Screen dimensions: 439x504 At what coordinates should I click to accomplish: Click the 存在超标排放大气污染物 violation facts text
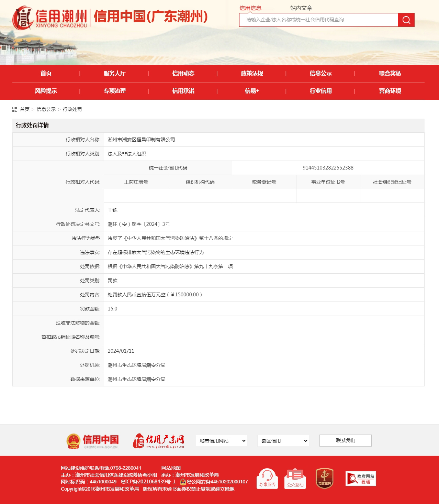pyautogui.click(x=156, y=252)
